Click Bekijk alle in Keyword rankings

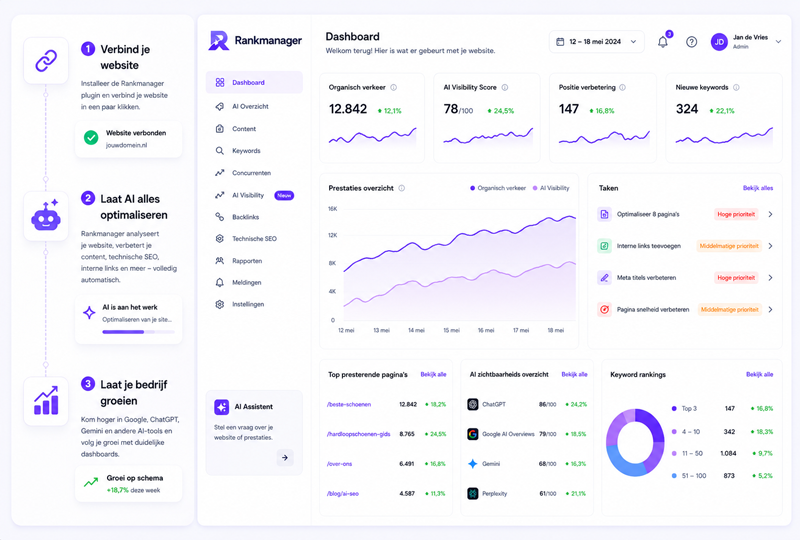pyautogui.click(x=760, y=374)
